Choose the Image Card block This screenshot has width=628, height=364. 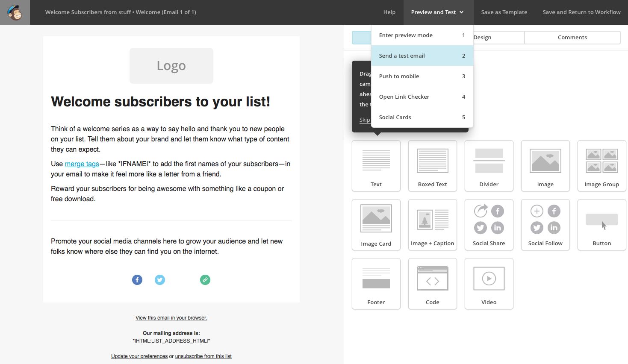coord(376,225)
